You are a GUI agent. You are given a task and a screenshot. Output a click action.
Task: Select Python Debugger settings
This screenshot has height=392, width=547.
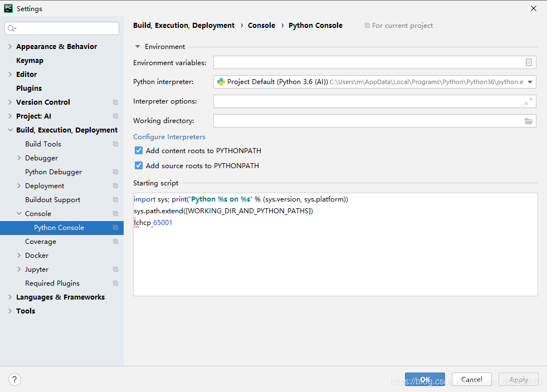pyautogui.click(x=53, y=172)
